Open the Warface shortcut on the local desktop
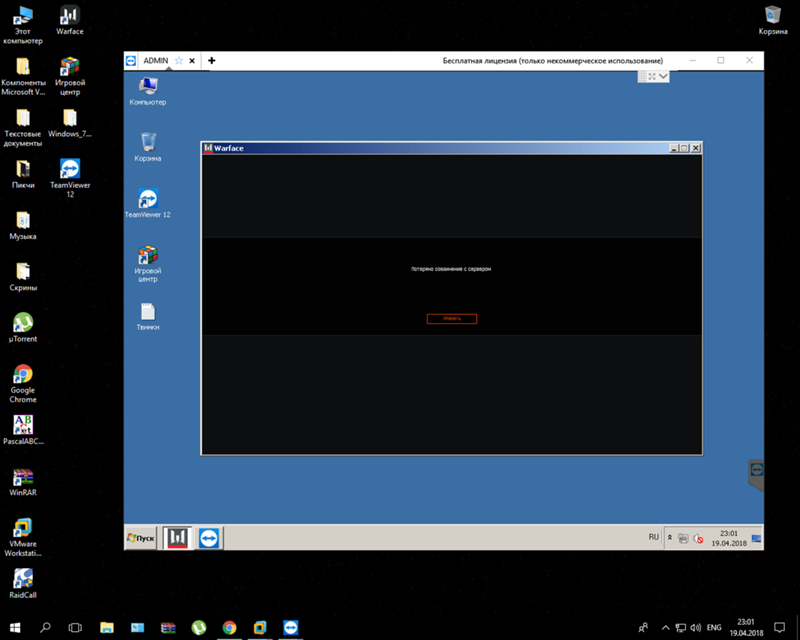Screen dimensions: 800x640 click(x=69, y=20)
